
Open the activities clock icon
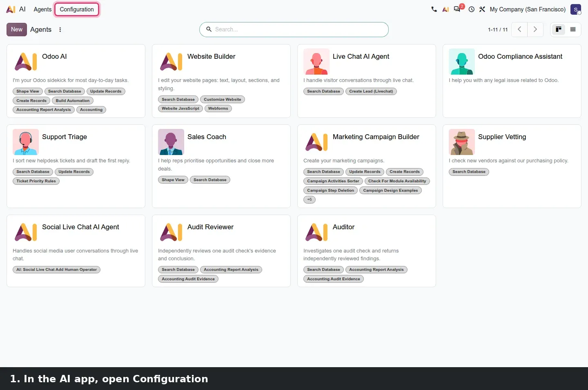coord(471,9)
